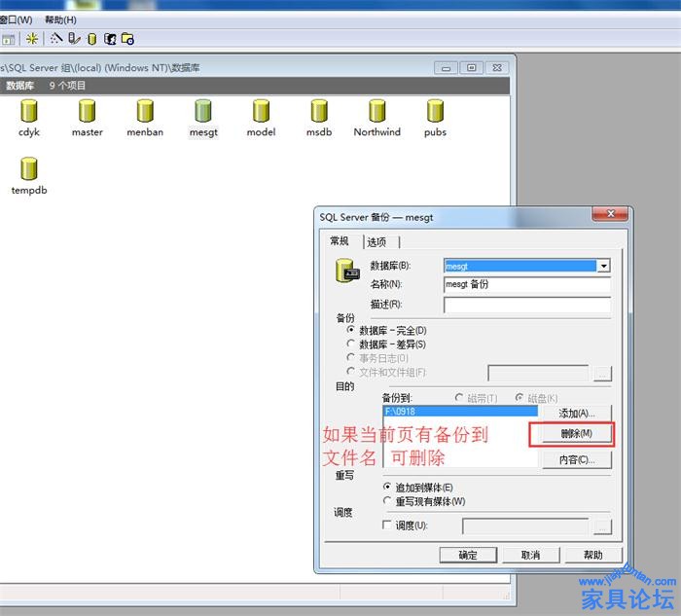This screenshot has height=616, width=681.
Task: Click the register server toolbar icon
Action: click(74, 39)
